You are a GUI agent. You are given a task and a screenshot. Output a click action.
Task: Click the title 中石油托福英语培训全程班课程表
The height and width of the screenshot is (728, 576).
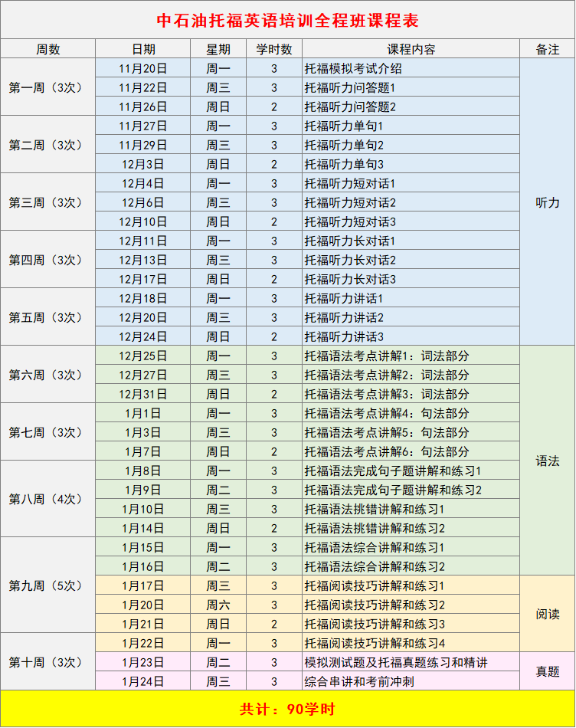pyautogui.click(x=288, y=21)
